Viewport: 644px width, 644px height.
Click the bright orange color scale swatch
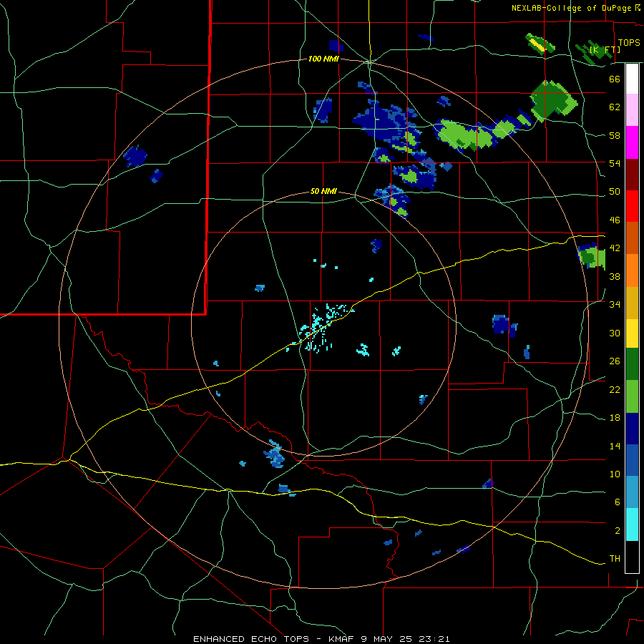click(x=632, y=270)
